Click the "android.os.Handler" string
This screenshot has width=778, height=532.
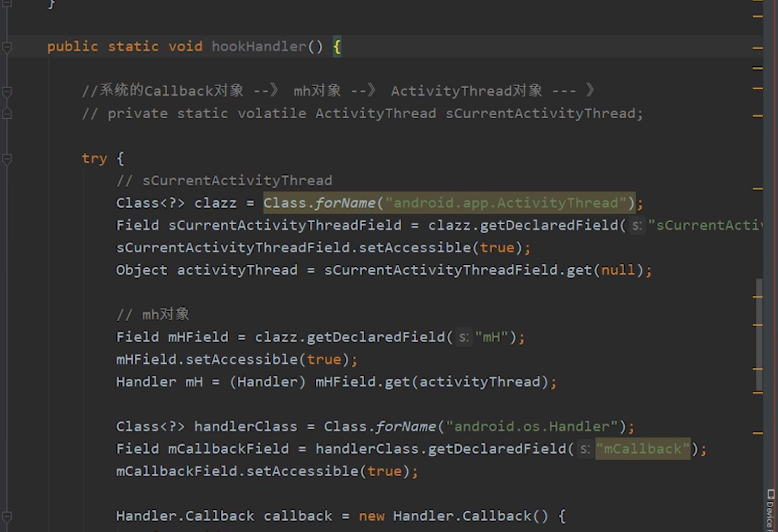coord(532,427)
